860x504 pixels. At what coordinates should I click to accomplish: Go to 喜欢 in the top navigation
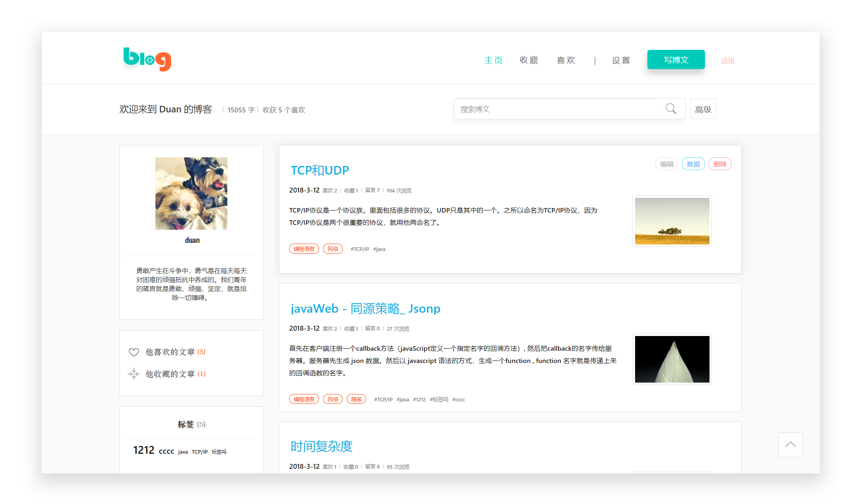click(x=566, y=60)
